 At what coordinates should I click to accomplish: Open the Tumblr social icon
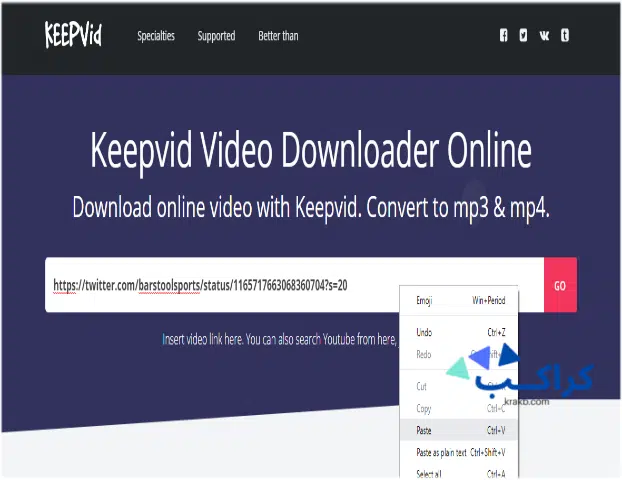coord(565,35)
